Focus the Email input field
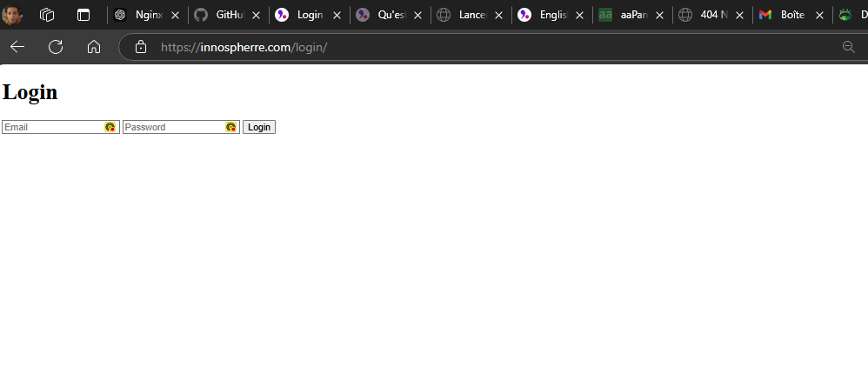The height and width of the screenshot is (367, 868). pos(61,127)
